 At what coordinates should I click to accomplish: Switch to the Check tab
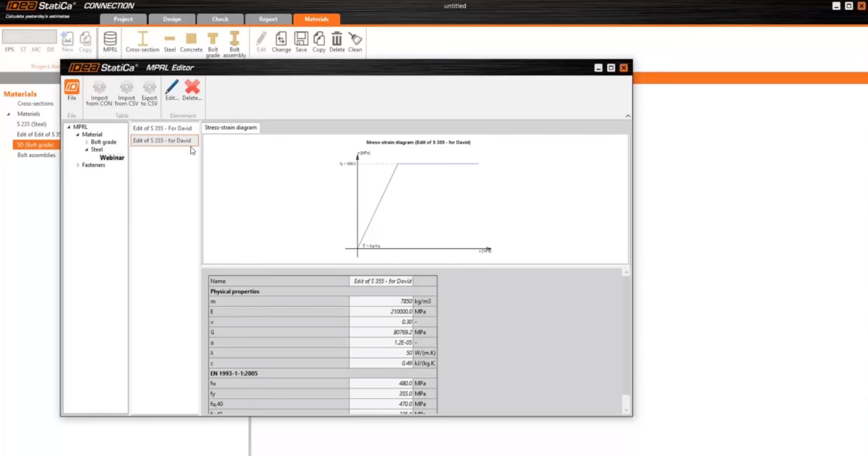coord(220,20)
